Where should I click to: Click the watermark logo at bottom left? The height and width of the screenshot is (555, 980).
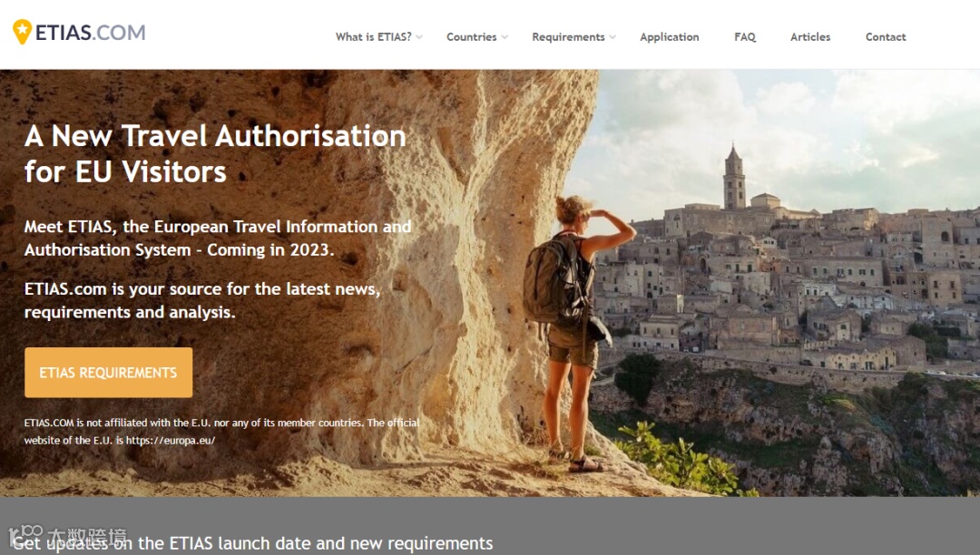pyautogui.click(x=67, y=536)
